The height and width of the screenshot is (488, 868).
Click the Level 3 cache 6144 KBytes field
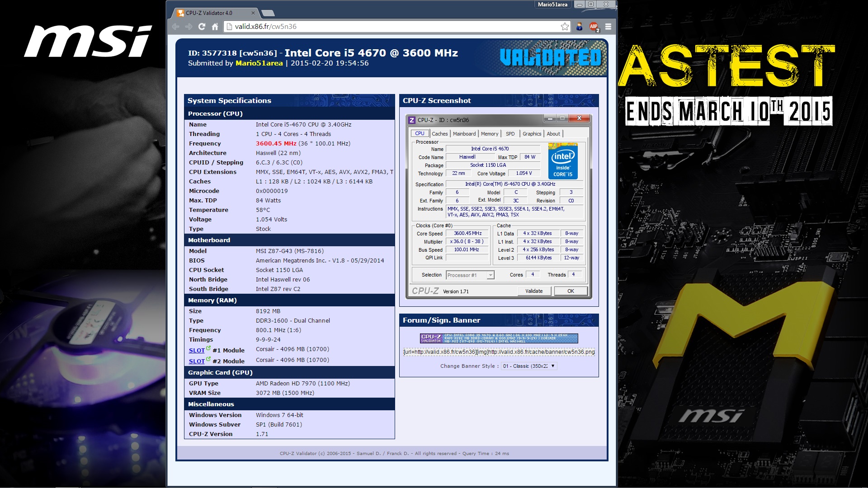538,258
